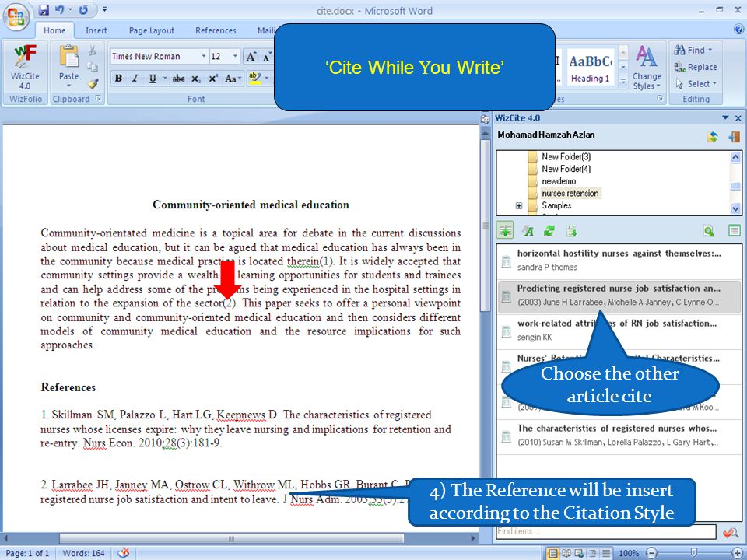Toggle underline formatting

point(153,79)
